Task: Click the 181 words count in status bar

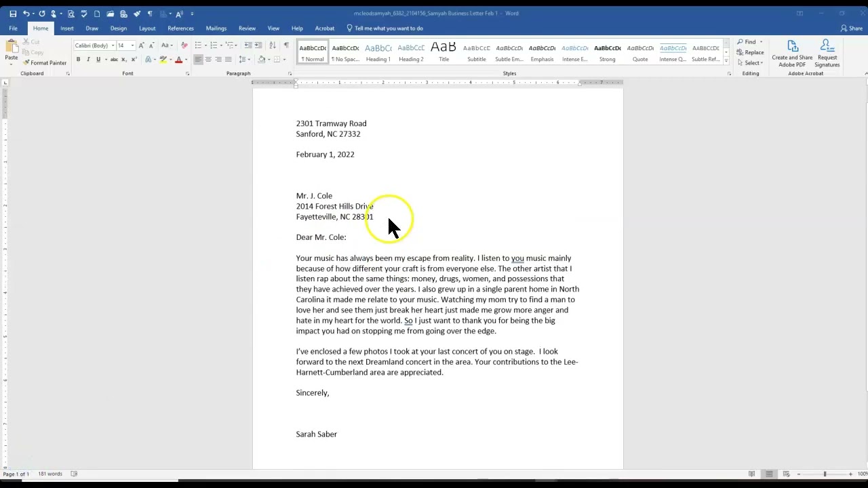Action: click(50, 474)
